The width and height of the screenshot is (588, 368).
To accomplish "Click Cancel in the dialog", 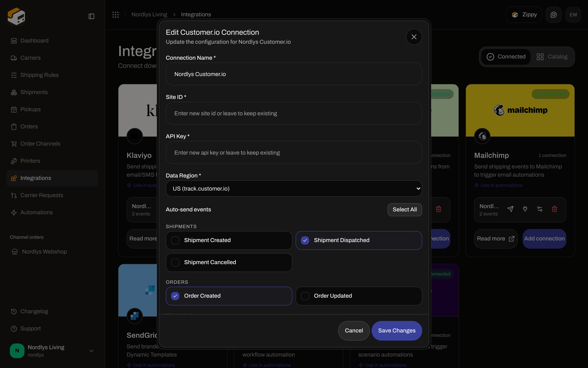I will coord(354,331).
